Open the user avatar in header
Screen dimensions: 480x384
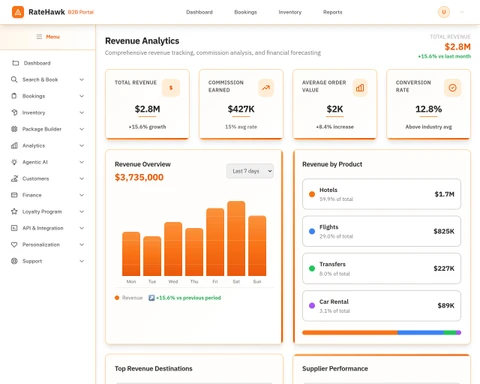pos(444,12)
